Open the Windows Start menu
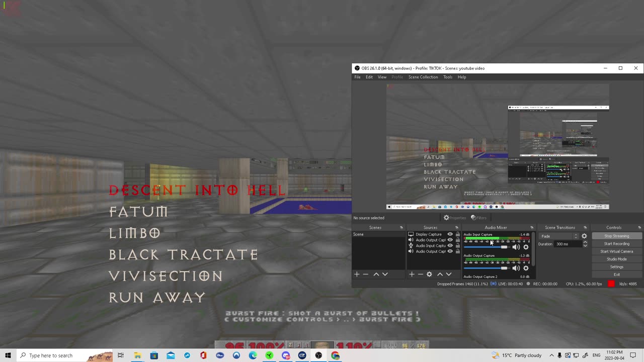 8,355
